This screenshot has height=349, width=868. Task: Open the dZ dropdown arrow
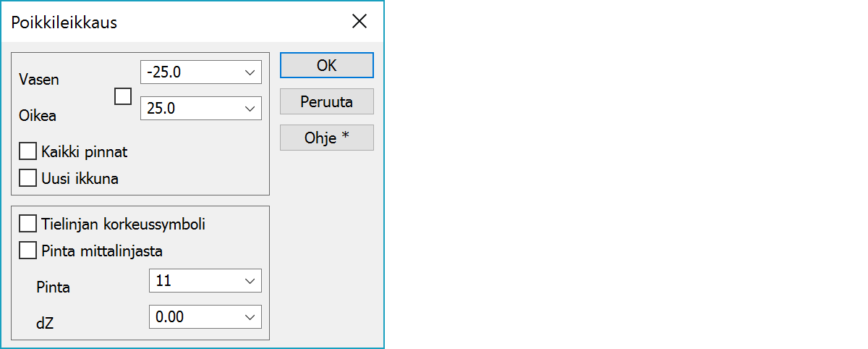[250, 317]
